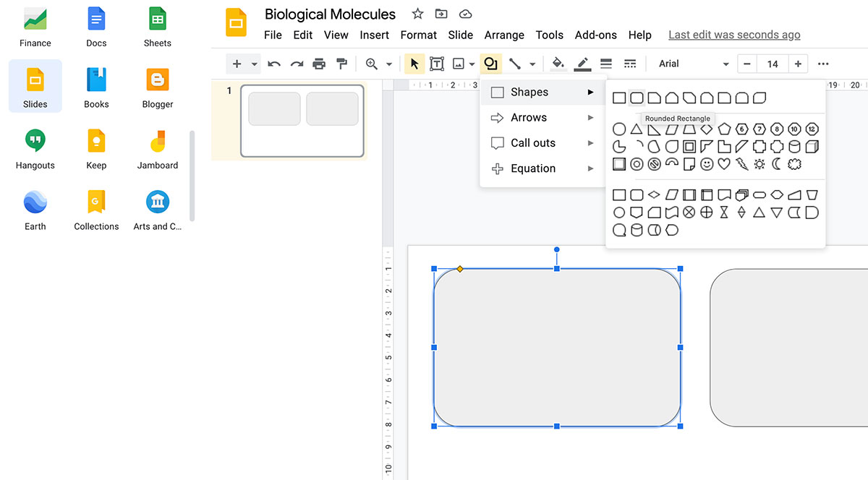Viewport: 868px width, 480px height.
Task: Open the font size decrease control
Action: pos(746,64)
